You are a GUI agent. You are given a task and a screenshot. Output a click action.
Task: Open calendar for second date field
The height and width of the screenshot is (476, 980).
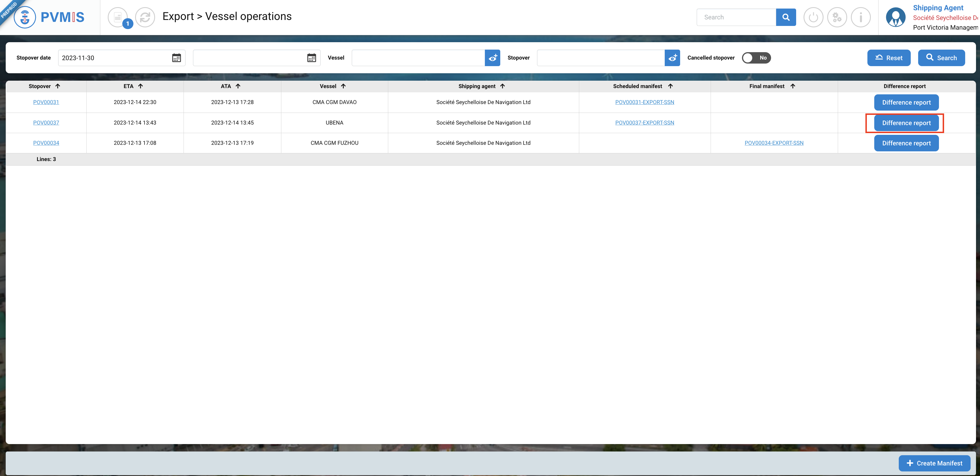click(x=311, y=58)
